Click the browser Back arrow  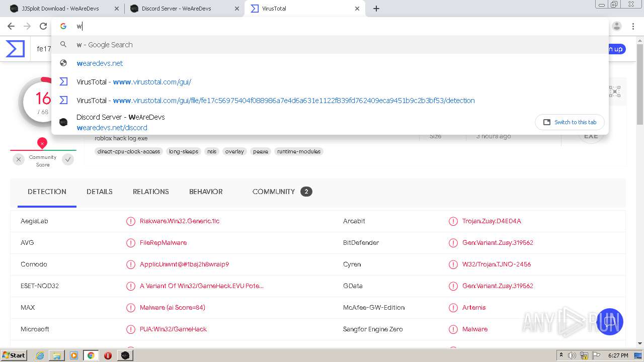pyautogui.click(x=11, y=26)
